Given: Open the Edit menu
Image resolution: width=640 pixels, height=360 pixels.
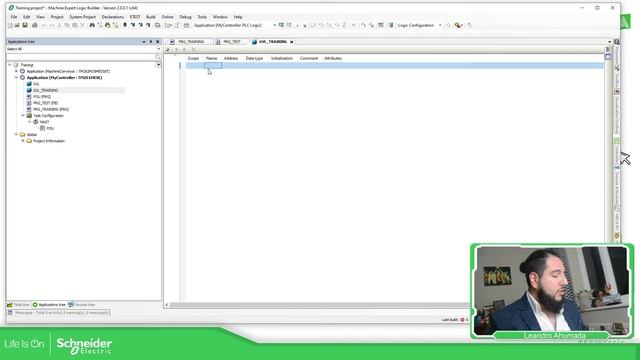Looking at the screenshot, I should point(27,17).
